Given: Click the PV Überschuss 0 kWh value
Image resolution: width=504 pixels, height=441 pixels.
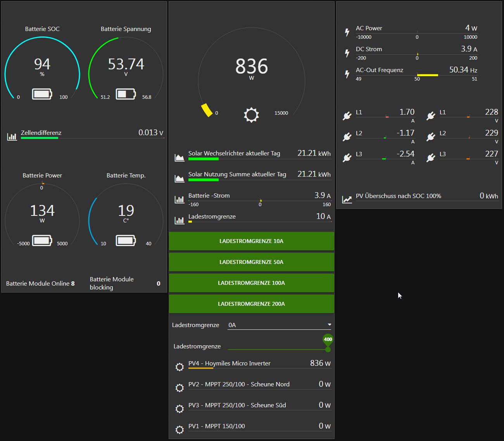Looking at the screenshot, I should 489,196.
